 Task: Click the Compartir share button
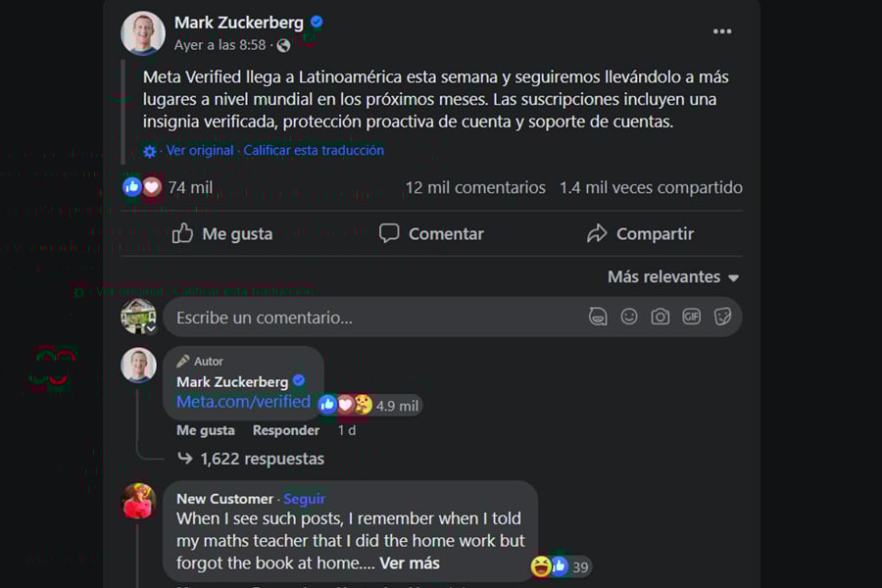(640, 233)
